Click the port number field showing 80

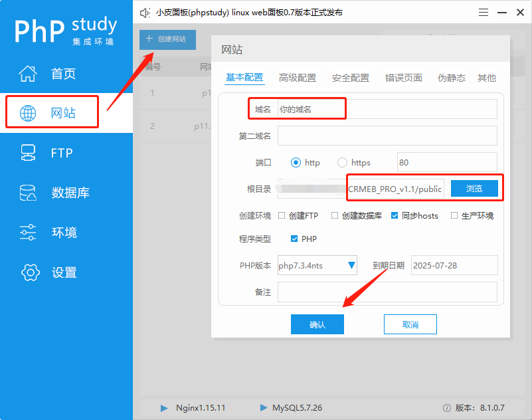click(x=447, y=162)
